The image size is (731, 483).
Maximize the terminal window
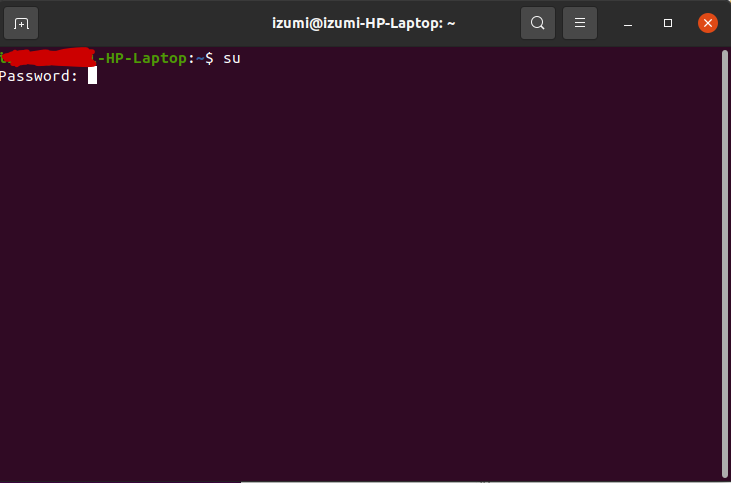coord(668,23)
